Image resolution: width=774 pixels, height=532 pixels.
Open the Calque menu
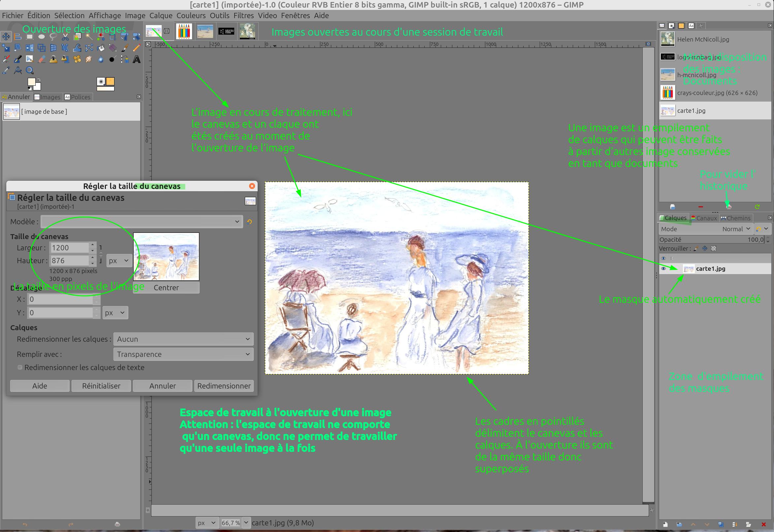(161, 15)
